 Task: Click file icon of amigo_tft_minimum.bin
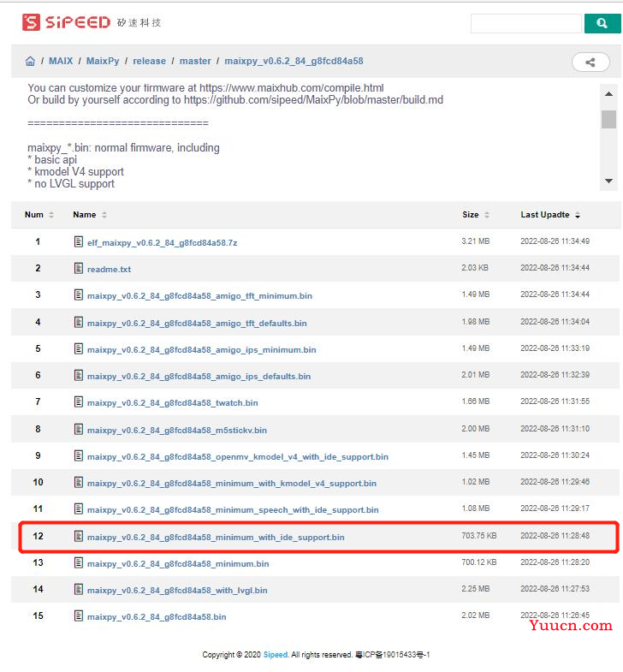tap(79, 294)
